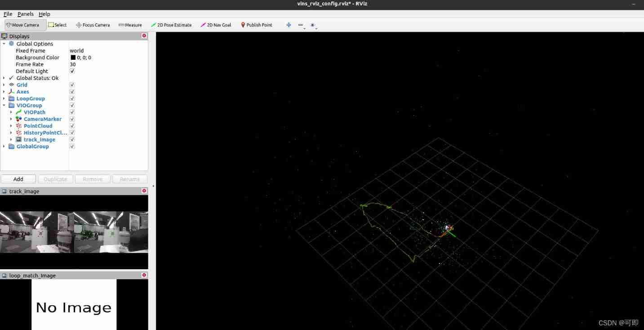
Task: Collapse the Global Options tree section
Action: [x=4, y=44]
